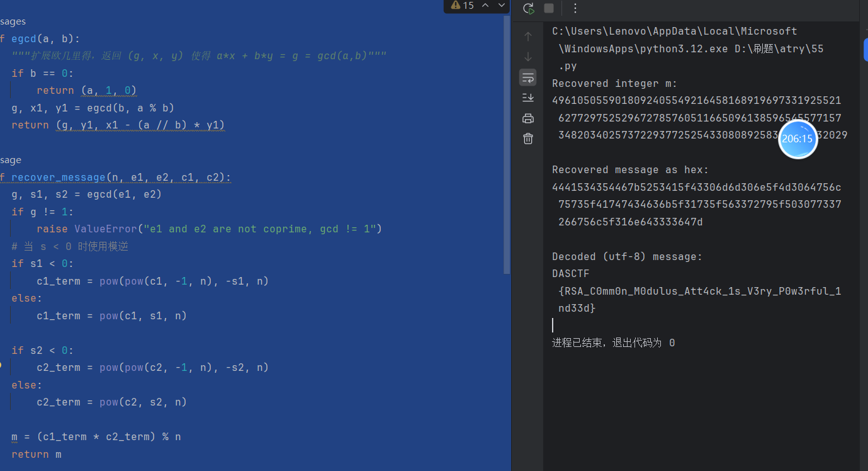Click the usages hint above egcd
The height and width of the screenshot is (471, 868).
(13, 21)
